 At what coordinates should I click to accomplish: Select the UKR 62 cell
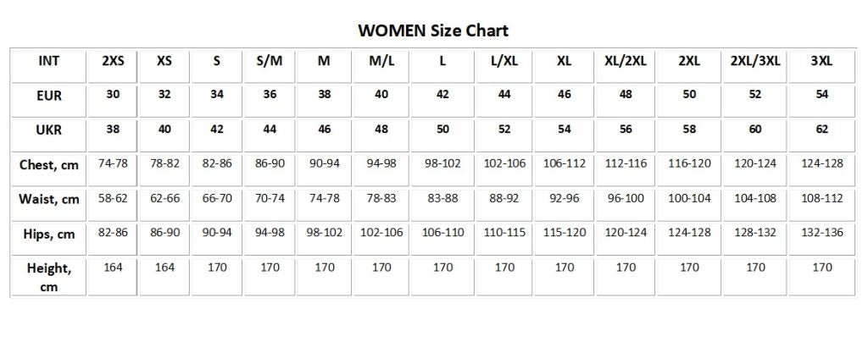pyautogui.click(x=822, y=130)
